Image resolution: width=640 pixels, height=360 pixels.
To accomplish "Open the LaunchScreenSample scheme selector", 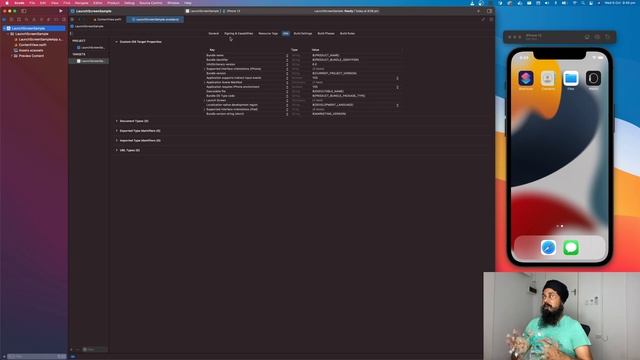I will [202, 11].
